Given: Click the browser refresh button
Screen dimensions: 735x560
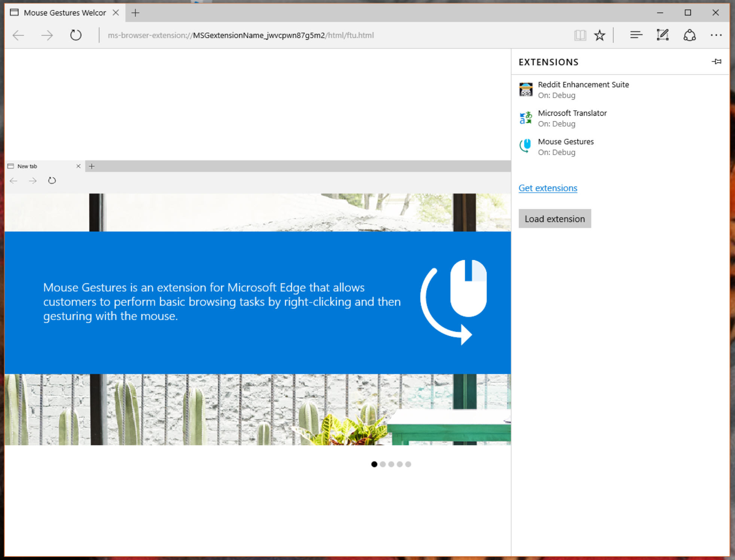Looking at the screenshot, I should 75,35.
